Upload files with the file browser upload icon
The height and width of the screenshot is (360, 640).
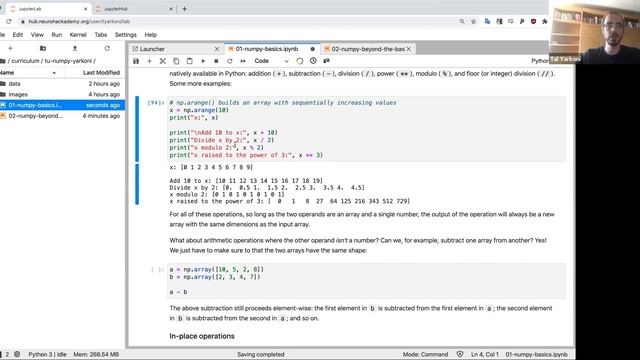click(75, 48)
